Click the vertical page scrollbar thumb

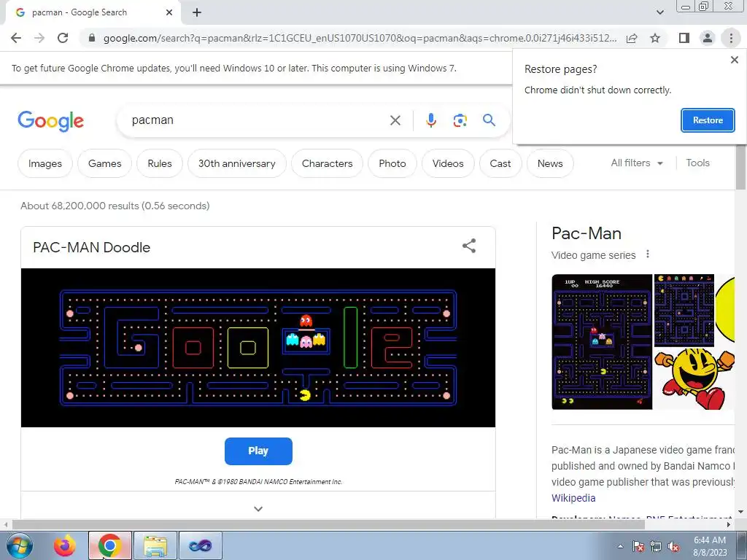pyautogui.click(x=740, y=167)
